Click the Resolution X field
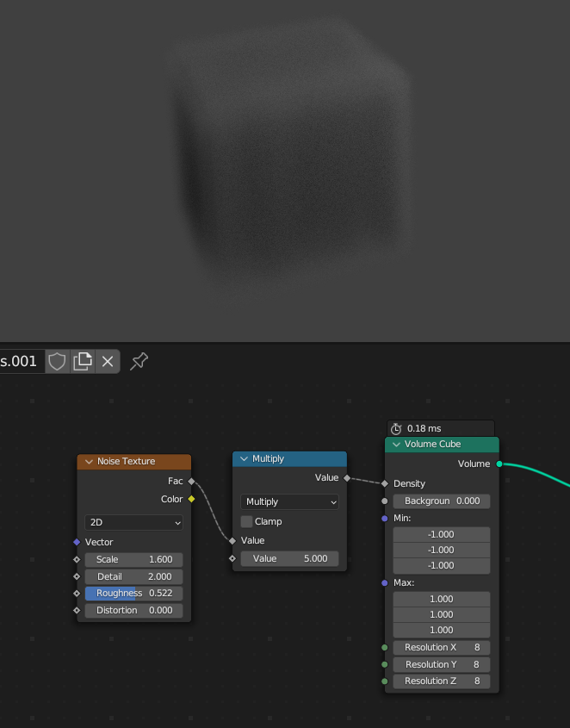570x728 pixels. (x=442, y=647)
